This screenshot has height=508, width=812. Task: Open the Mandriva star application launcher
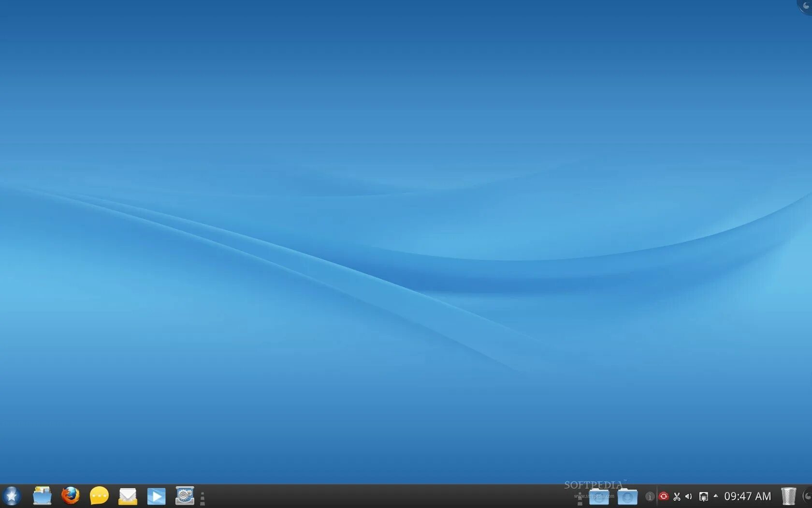[12, 496]
